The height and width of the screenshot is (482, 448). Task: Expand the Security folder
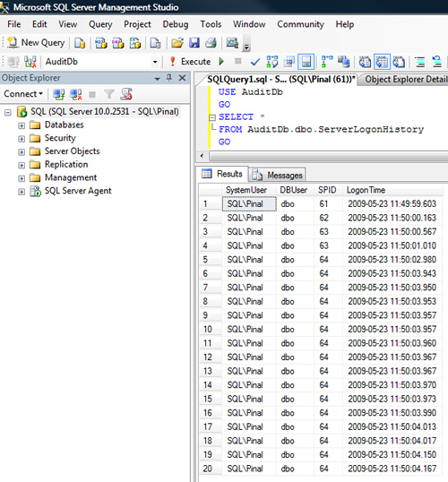click(x=22, y=139)
